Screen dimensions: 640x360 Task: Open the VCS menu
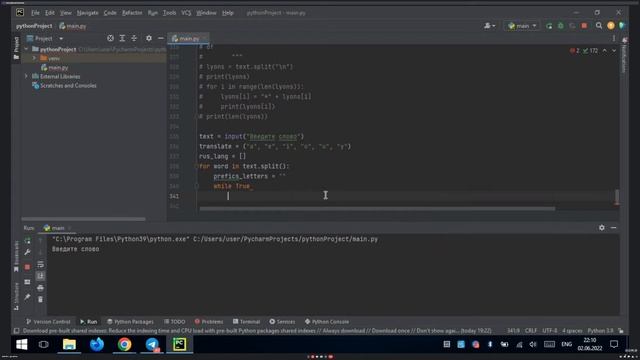[186, 13]
